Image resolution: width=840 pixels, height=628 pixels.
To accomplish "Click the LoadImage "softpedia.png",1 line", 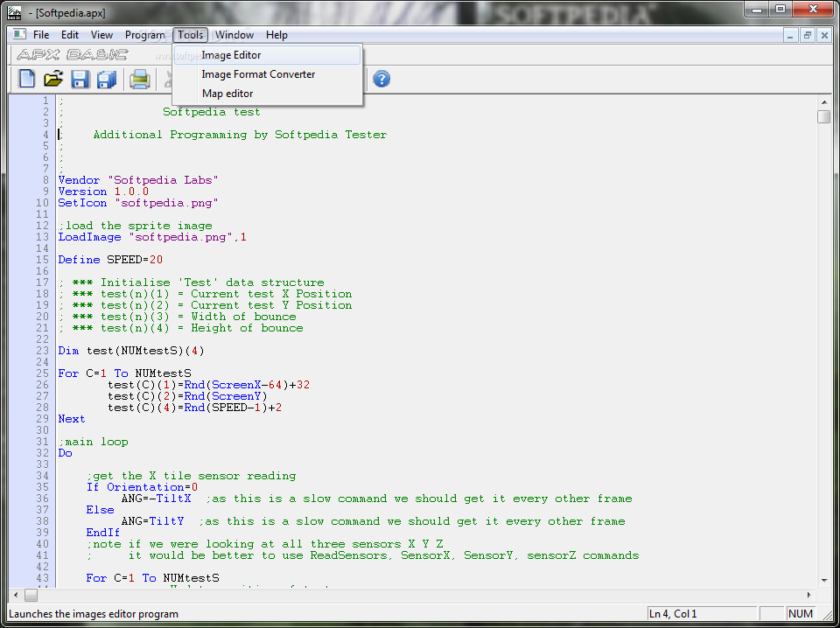I will tap(152, 237).
